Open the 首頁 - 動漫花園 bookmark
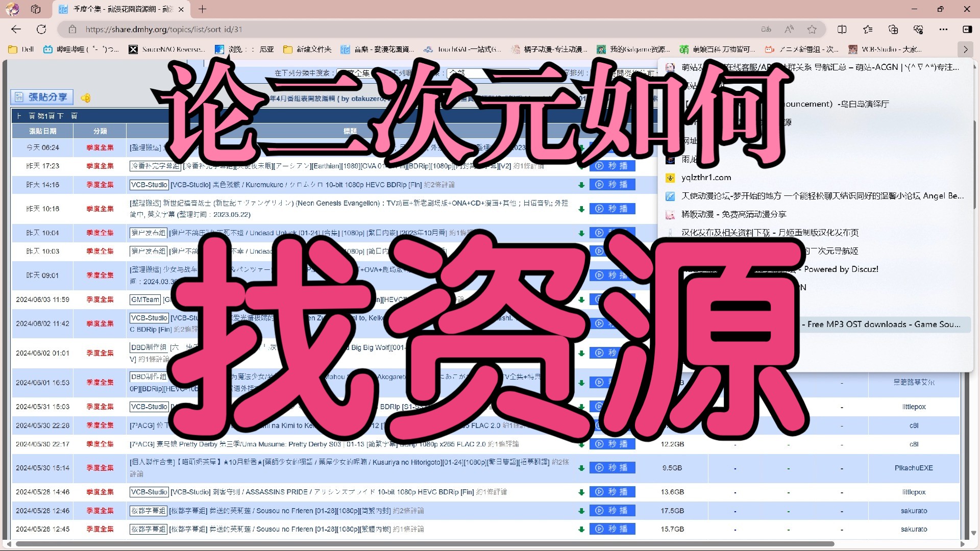Viewport: 980px width, 551px height. click(x=378, y=49)
